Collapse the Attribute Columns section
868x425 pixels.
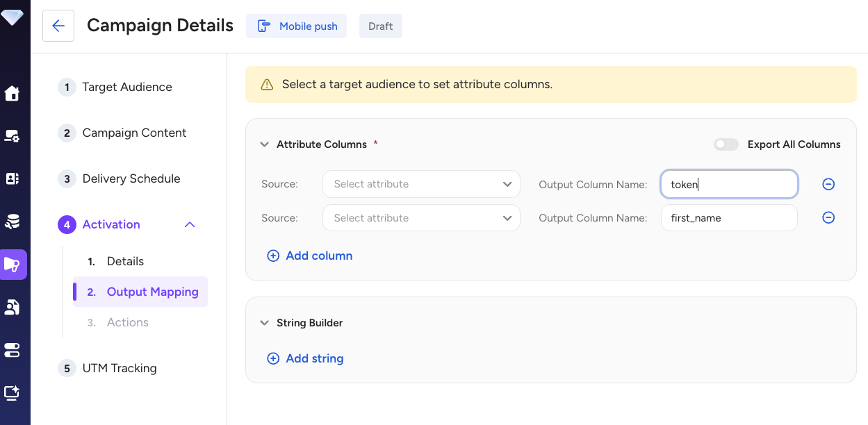point(264,144)
